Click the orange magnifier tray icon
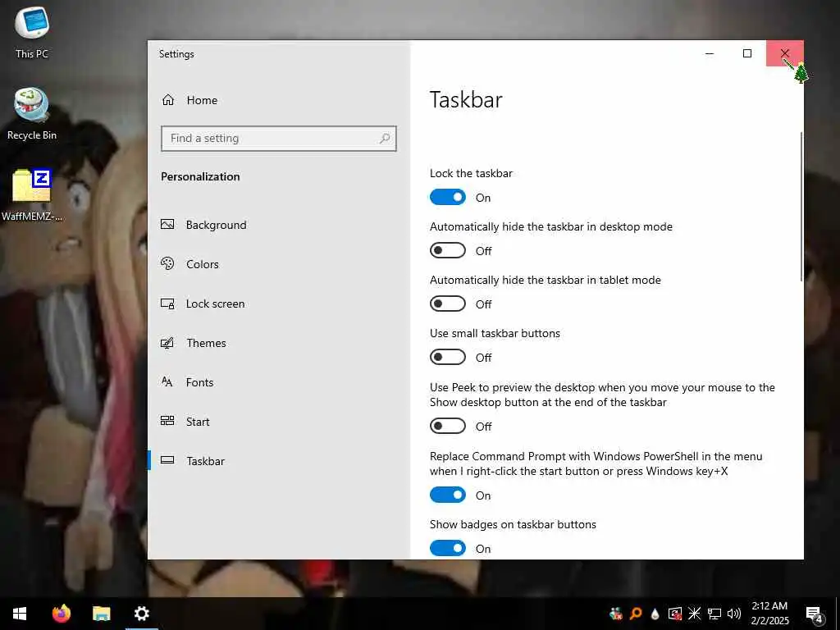The image size is (840, 630). point(636,614)
